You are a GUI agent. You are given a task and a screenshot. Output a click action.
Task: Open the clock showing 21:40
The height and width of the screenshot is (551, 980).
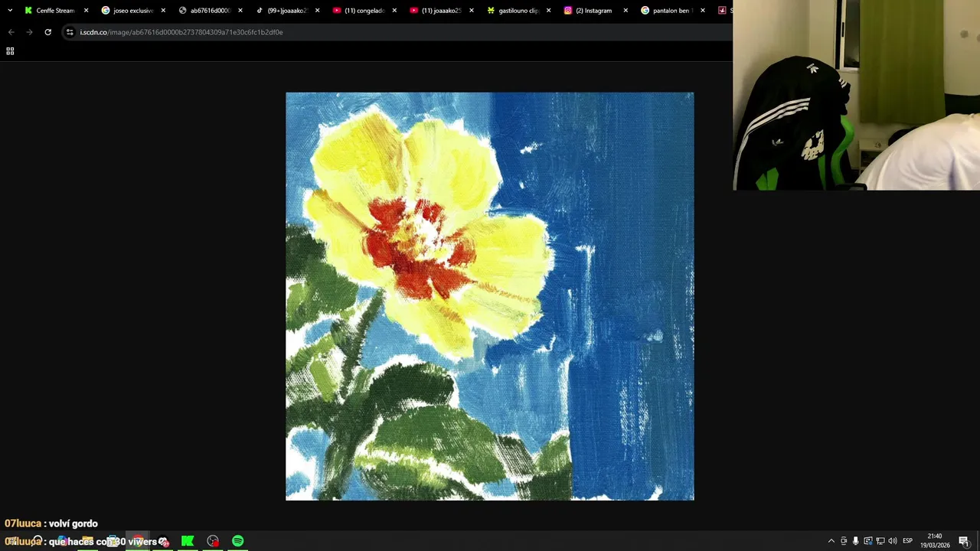[x=934, y=540]
